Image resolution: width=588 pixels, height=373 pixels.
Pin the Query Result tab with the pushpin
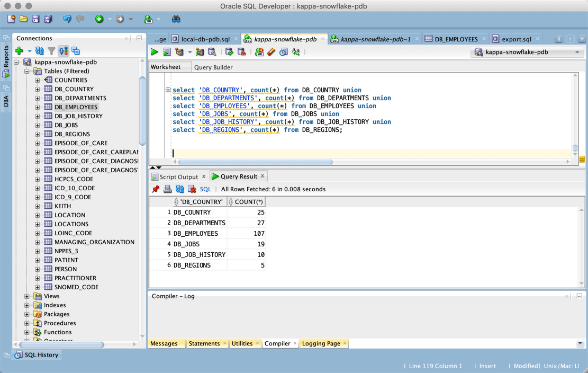(x=156, y=189)
